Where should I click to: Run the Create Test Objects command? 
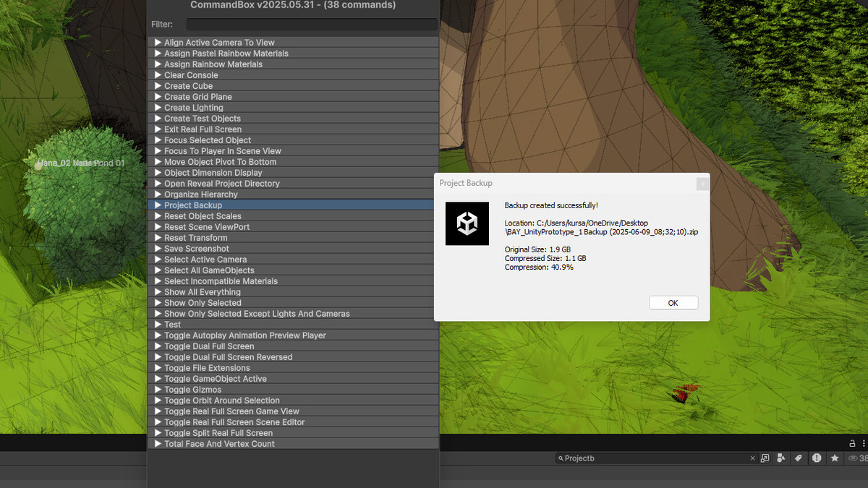[293, 119]
